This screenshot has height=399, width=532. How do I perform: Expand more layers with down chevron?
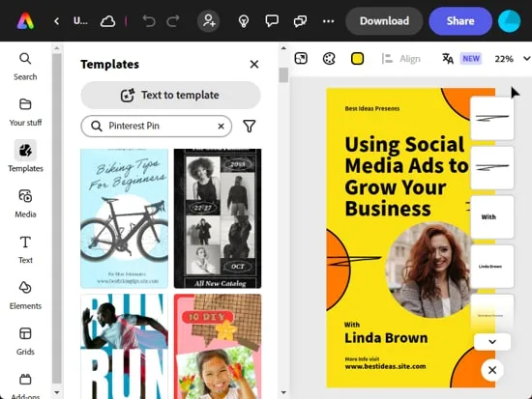point(492,342)
